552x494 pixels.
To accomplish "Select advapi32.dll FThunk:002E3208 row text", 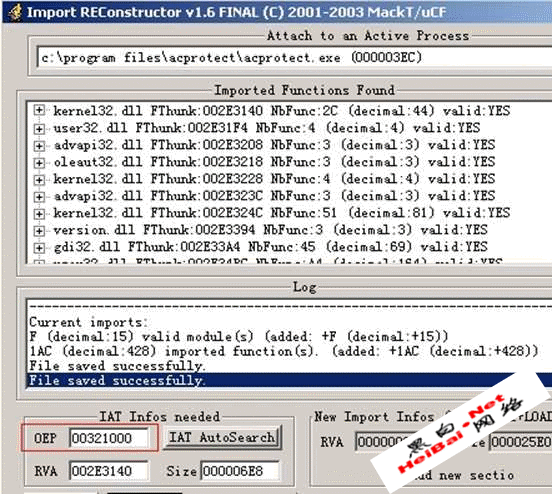I will click(x=274, y=145).
